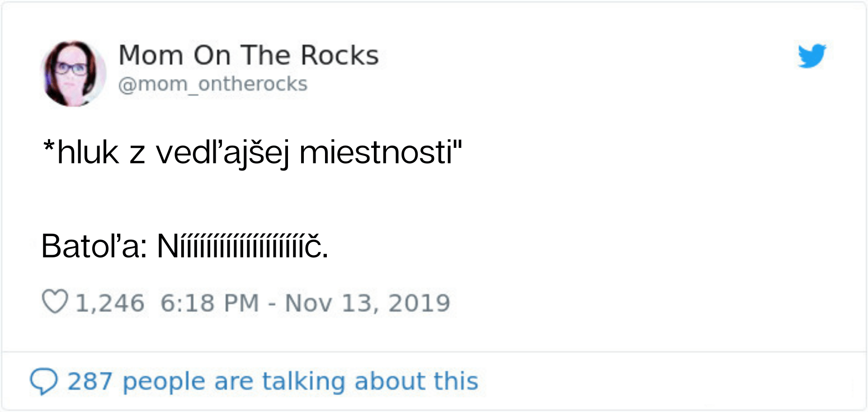
Task: Click the 1,246 likes count
Action: click(110, 303)
